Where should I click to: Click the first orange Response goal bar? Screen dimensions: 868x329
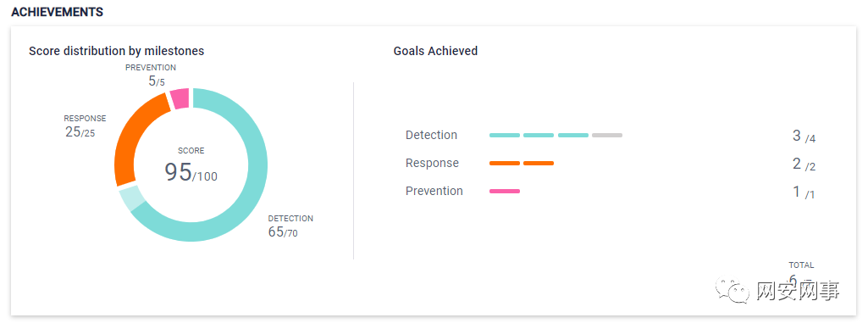(x=505, y=163)
